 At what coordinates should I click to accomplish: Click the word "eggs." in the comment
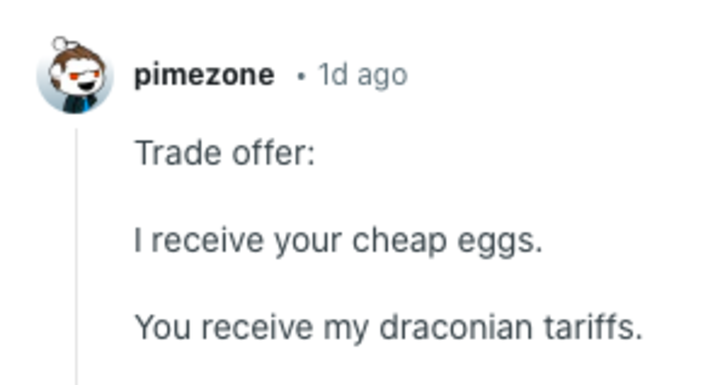coord(500,242)
